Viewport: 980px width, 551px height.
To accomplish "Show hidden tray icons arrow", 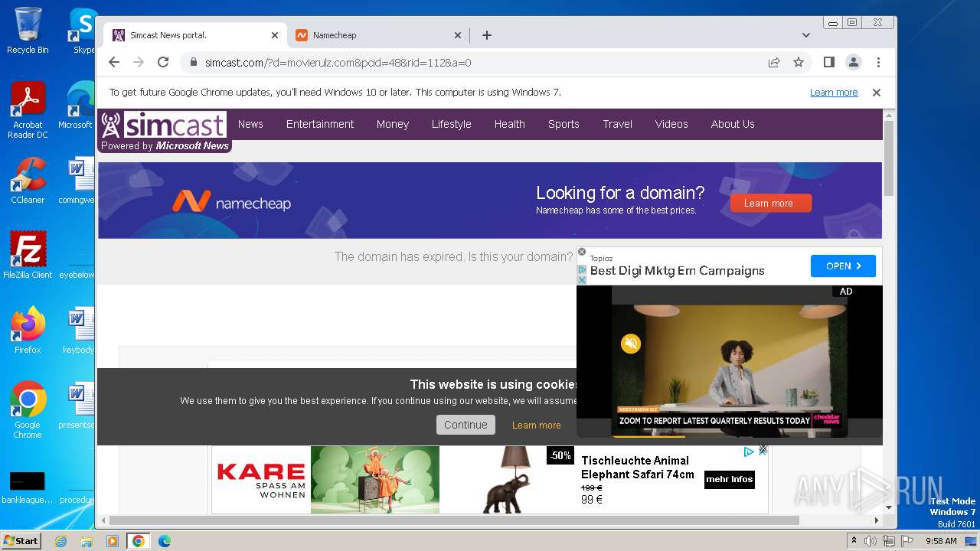I will click(x=854, y=541).
